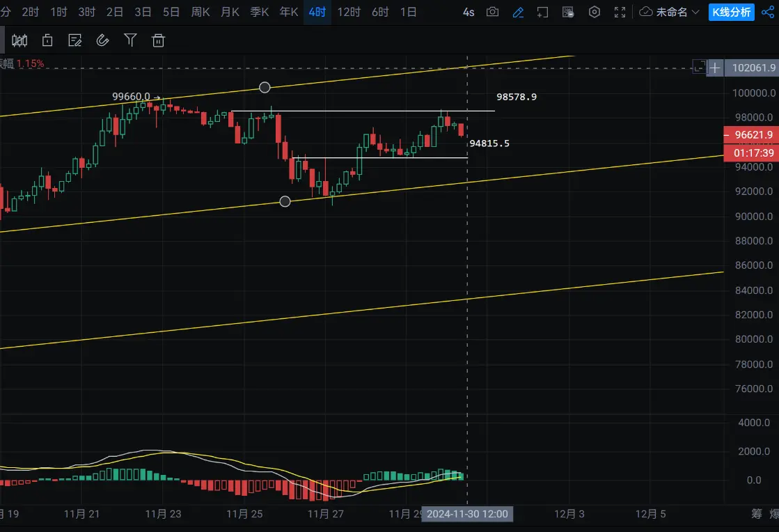Select the 6时 timeframe
Viewport: 779px width, 532px height.
380,12
